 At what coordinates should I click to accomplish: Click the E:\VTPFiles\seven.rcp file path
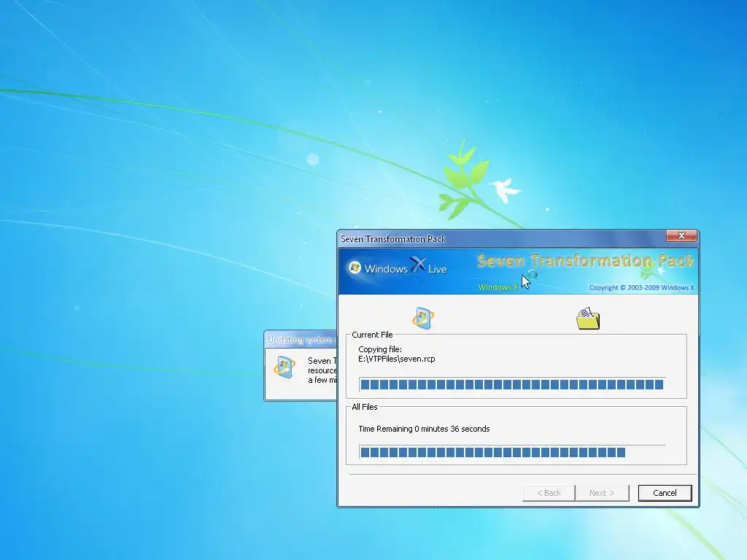397,359
